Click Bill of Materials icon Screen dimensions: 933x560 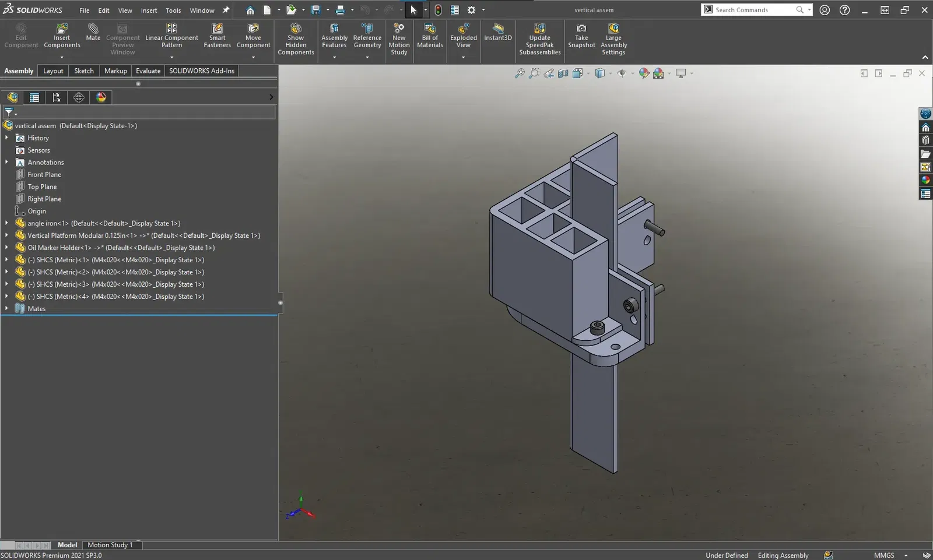430,36
